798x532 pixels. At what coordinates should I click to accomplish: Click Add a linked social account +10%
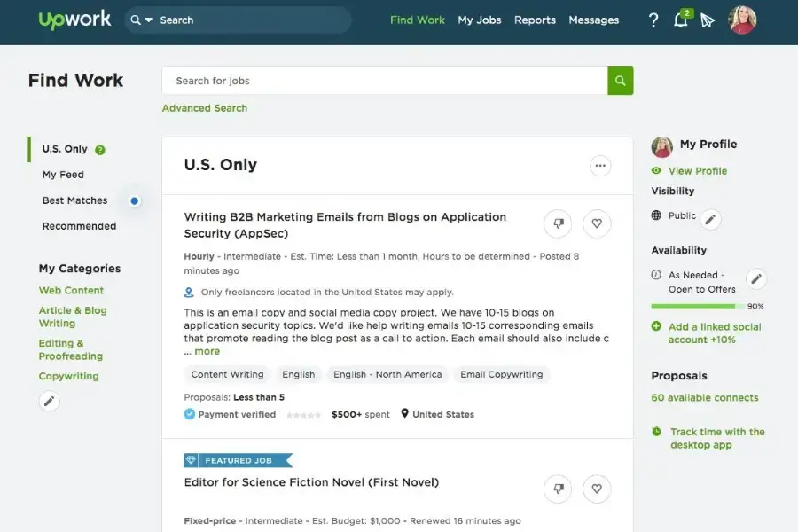[x=715, y=333]
